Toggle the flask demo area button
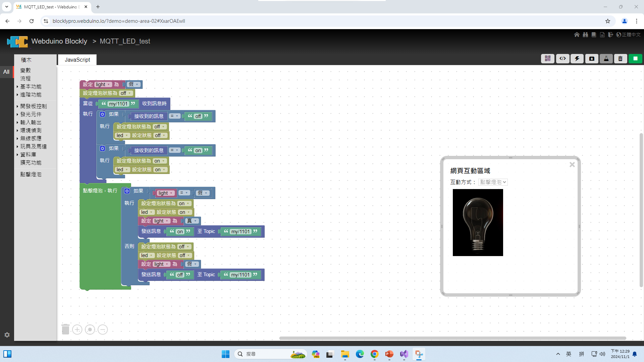This screenshot has height=362, width=644. tap(606, 59)
